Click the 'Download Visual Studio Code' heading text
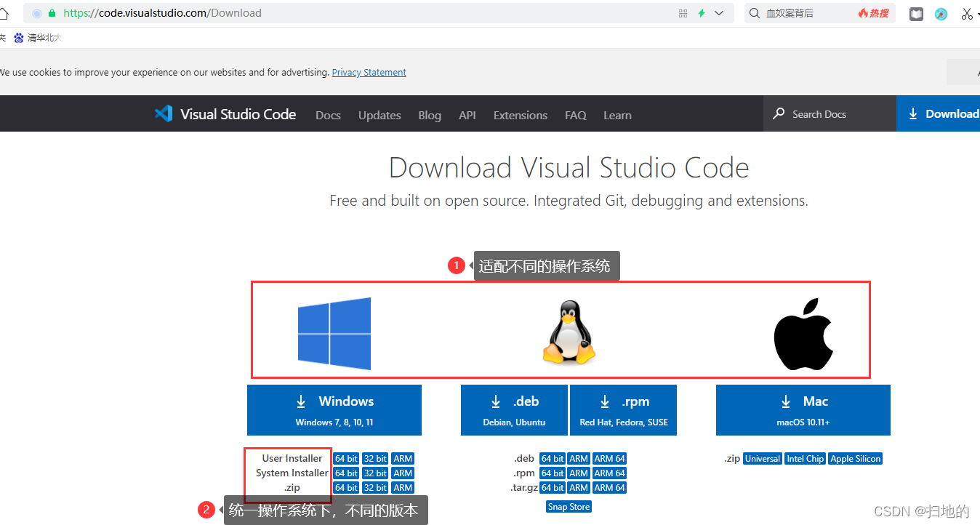980x525 pixels. tap(569, 168)
